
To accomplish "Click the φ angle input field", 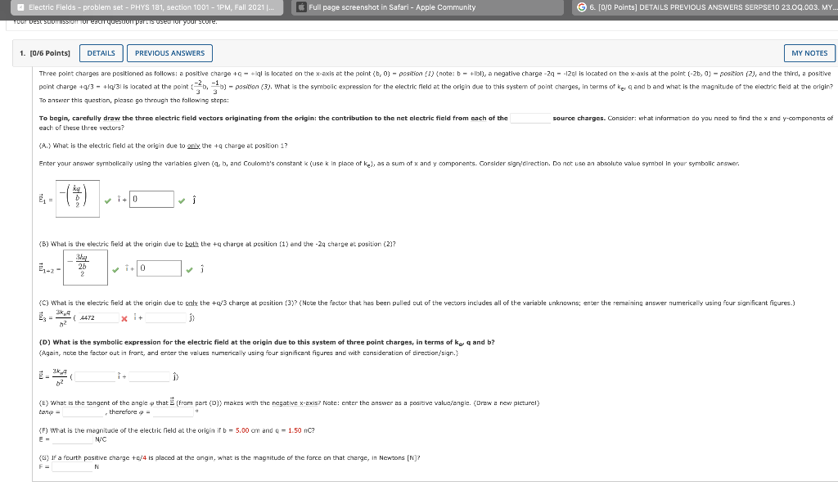I will [x=173, y=412].
